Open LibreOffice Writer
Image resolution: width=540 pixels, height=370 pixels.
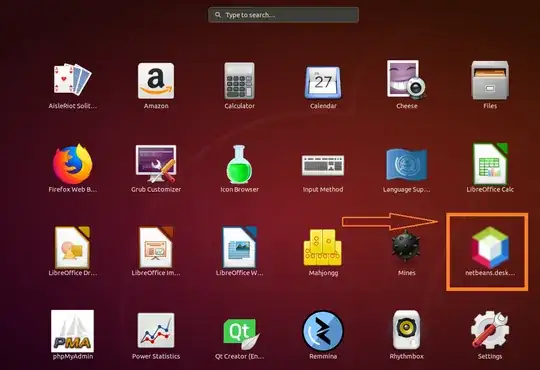tap(239, 247)
